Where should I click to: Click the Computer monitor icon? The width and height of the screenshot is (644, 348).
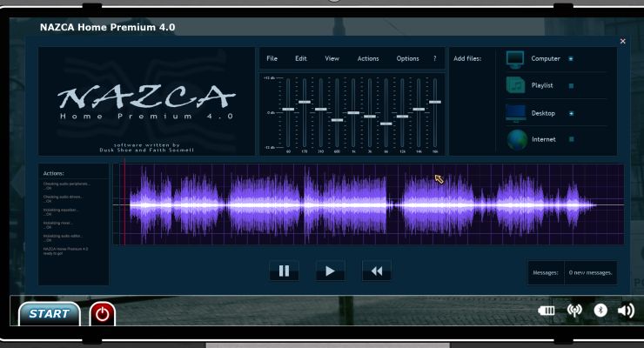pyautogui.click(x=515, y=60)
